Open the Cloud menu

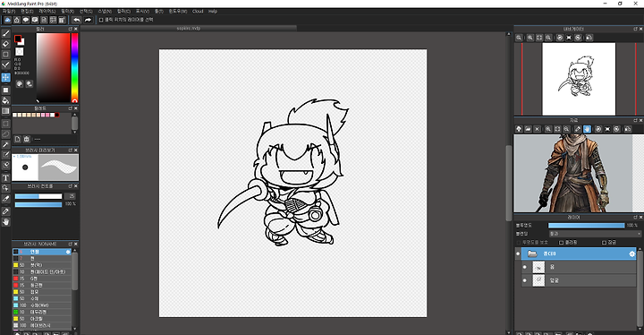198,12
